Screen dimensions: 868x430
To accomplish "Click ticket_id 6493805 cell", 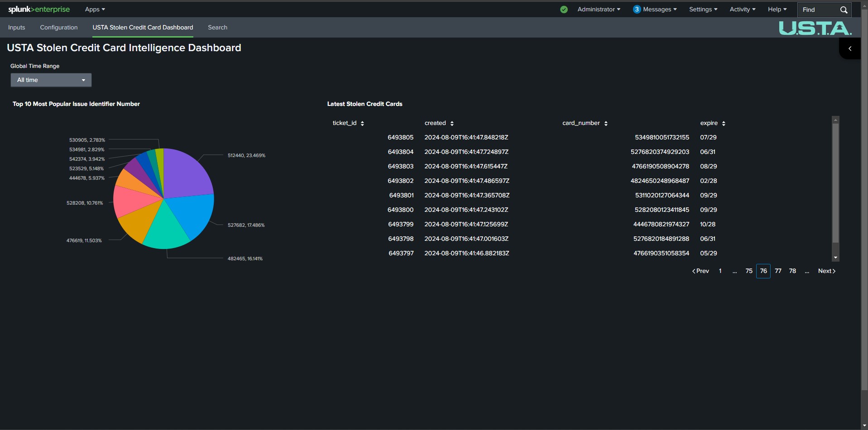I will (400, 138).
